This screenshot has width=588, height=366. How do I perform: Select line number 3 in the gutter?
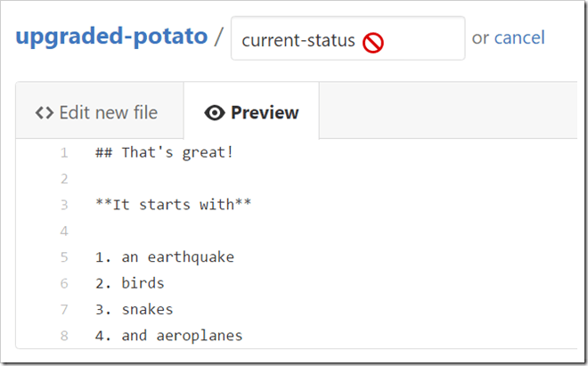[63, 205]
